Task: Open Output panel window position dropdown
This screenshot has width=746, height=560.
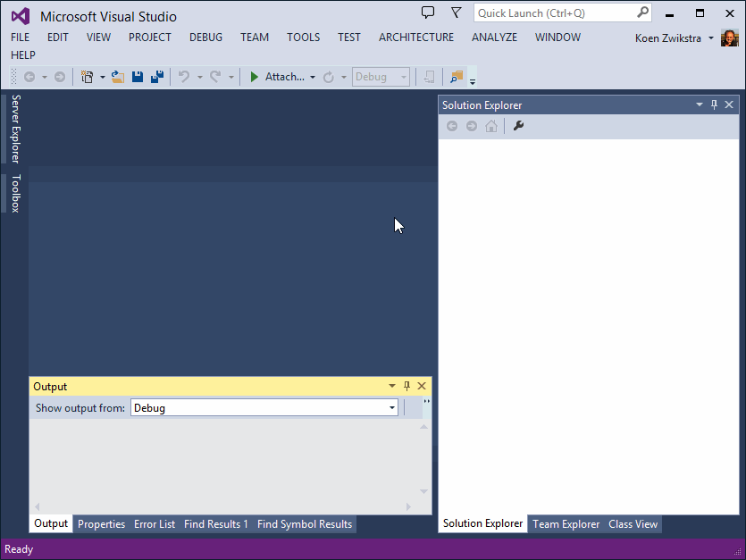Action: 392,386
